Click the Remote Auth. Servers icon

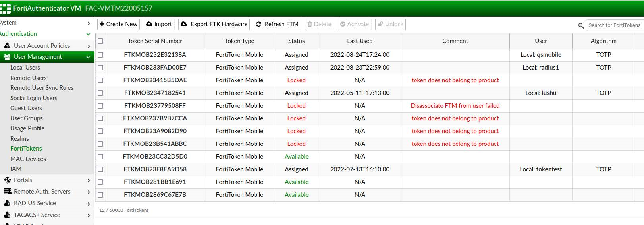7,192
